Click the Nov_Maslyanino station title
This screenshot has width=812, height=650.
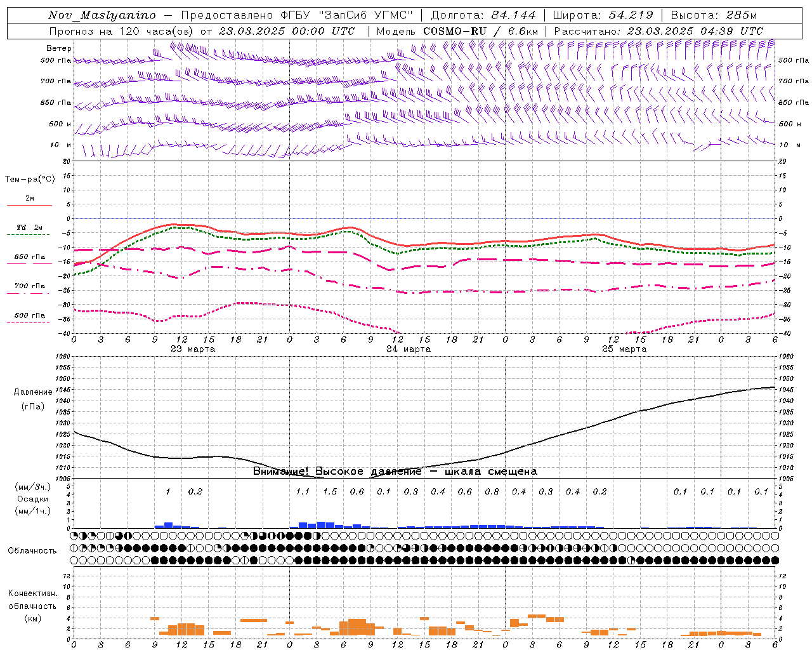coord(102,15)
